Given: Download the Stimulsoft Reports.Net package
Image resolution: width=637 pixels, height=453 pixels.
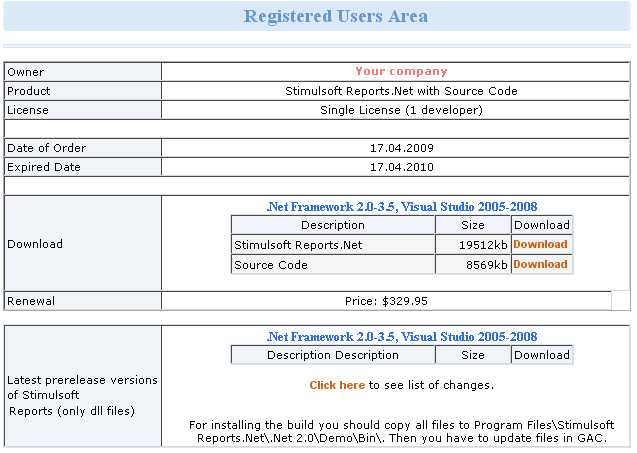Looking at the screenshot, I should (540, 244).
